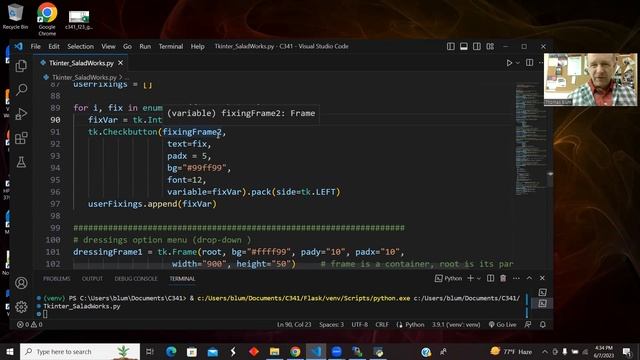This screenshot has width=640, height=360.
Task: Change line ending via CRLF entry
Action: (382, 324)
